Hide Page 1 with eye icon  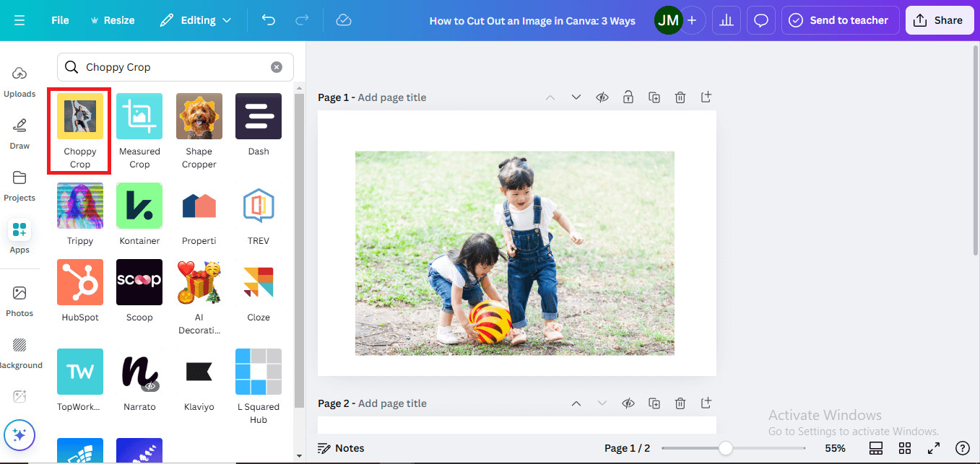click(x=602, y=97)
